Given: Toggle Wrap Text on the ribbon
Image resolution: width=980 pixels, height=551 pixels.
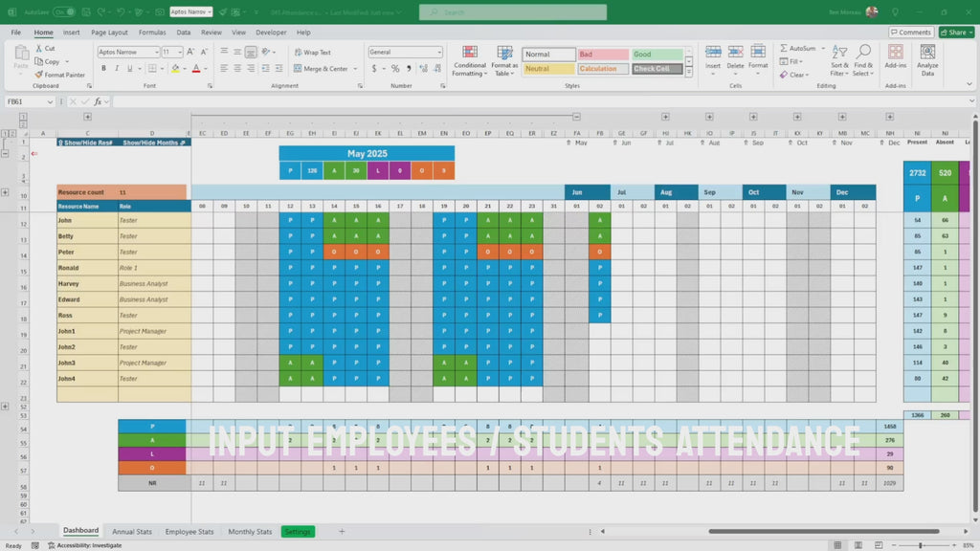Looking at the screenshot, I should coord(298,53).
